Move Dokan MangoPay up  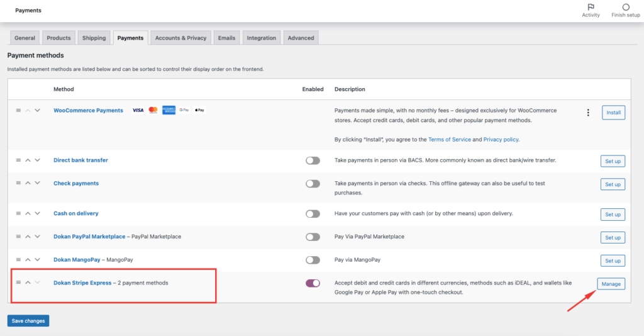(x=28, y=260)
